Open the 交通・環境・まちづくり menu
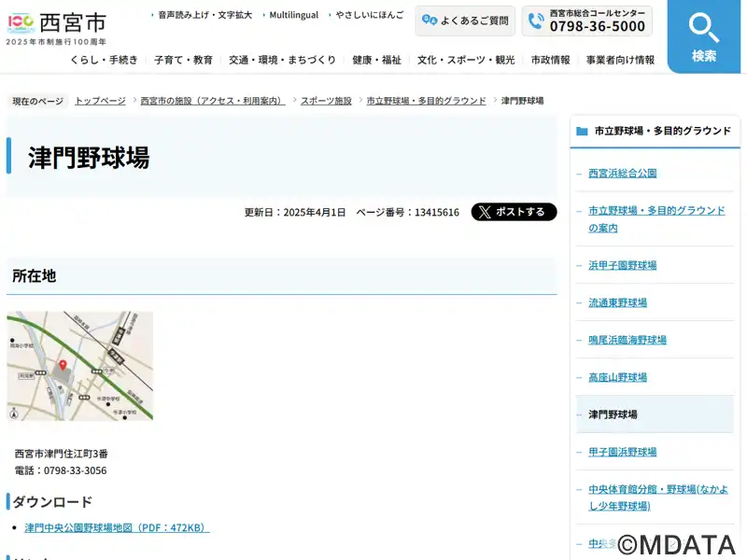747x560 pixels. pyautogui.click(x=282, y=60)
